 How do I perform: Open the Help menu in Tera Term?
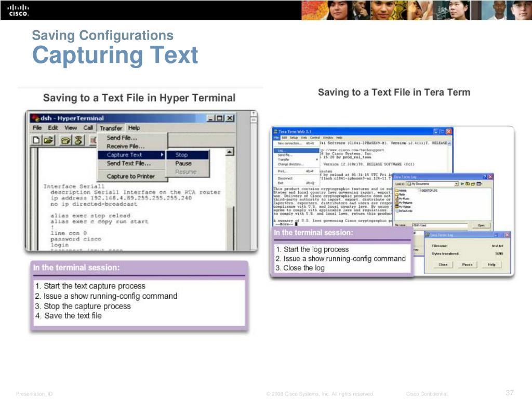pos(339,138)
